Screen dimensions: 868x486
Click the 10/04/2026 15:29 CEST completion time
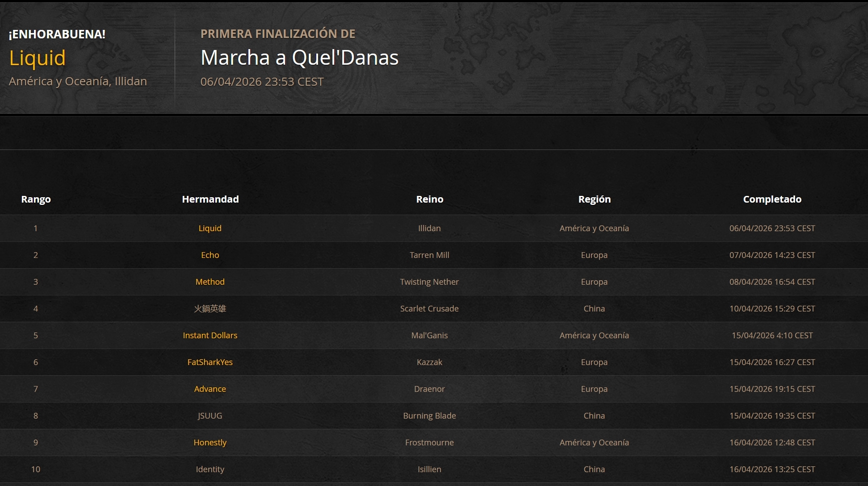coord(772,309)
